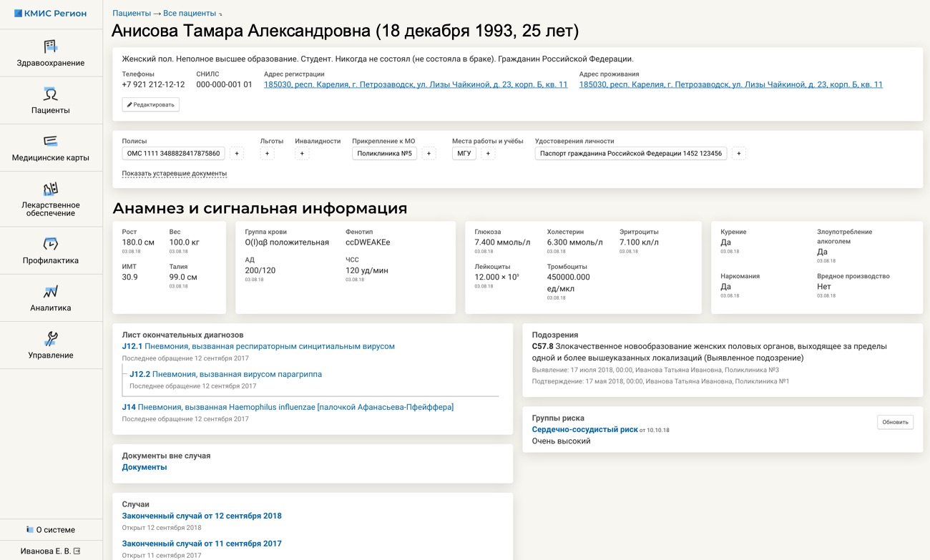Click the Фенотип value ccDWEAKEe

[368, 242]
